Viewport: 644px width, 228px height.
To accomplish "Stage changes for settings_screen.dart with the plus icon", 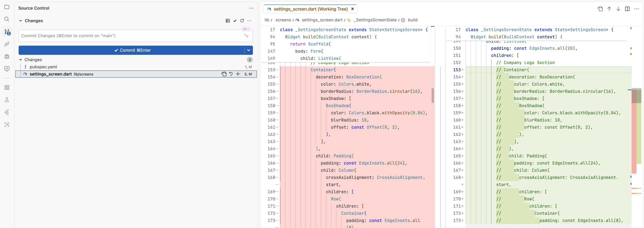I will coord(238,74).
